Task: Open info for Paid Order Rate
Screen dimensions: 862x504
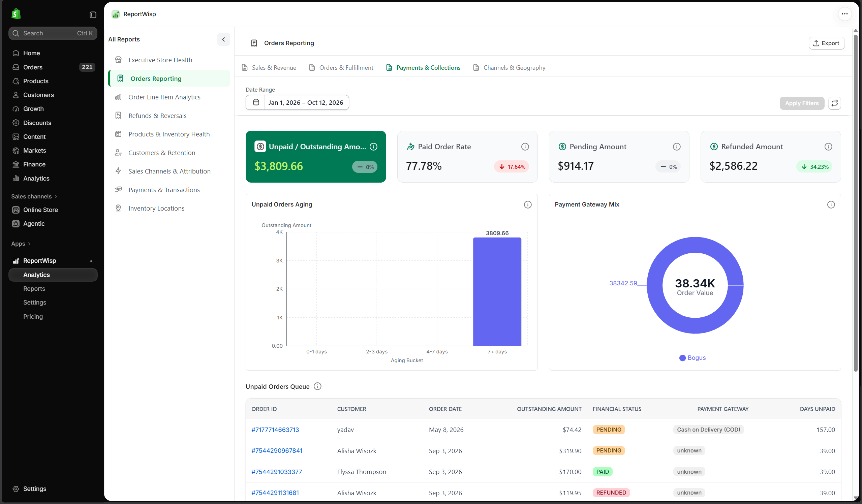Action: [x=525, y=147]
